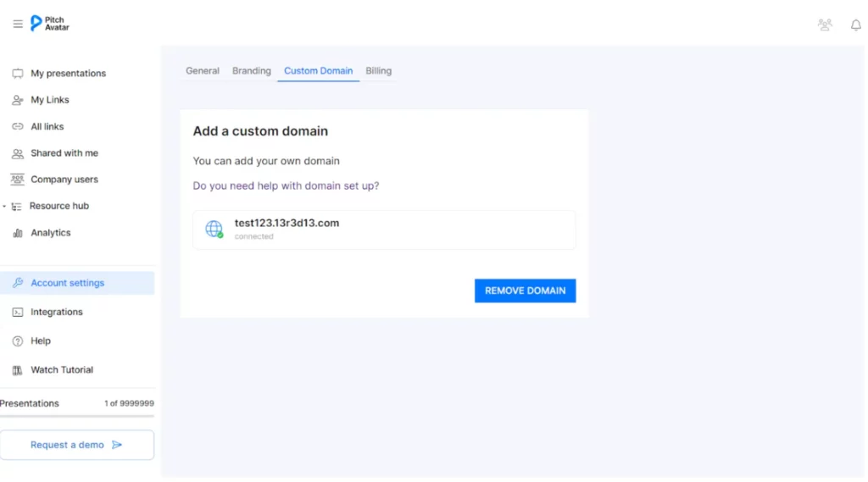Go to My Links
The width and height of the screenshot is (868, 482).
(50, 100)
